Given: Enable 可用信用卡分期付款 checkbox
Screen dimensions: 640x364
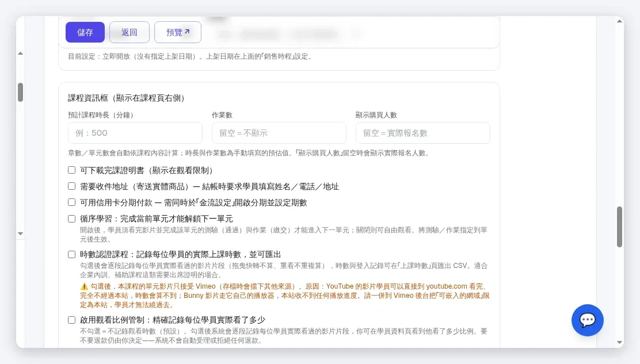Looking at the screenshot, I should click(71, 202).
